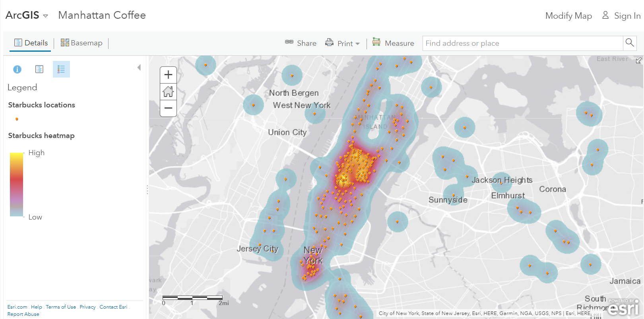Show the About this map info panel
The height and width of the screenshot is (319, 644).
[x=17, y=69]
